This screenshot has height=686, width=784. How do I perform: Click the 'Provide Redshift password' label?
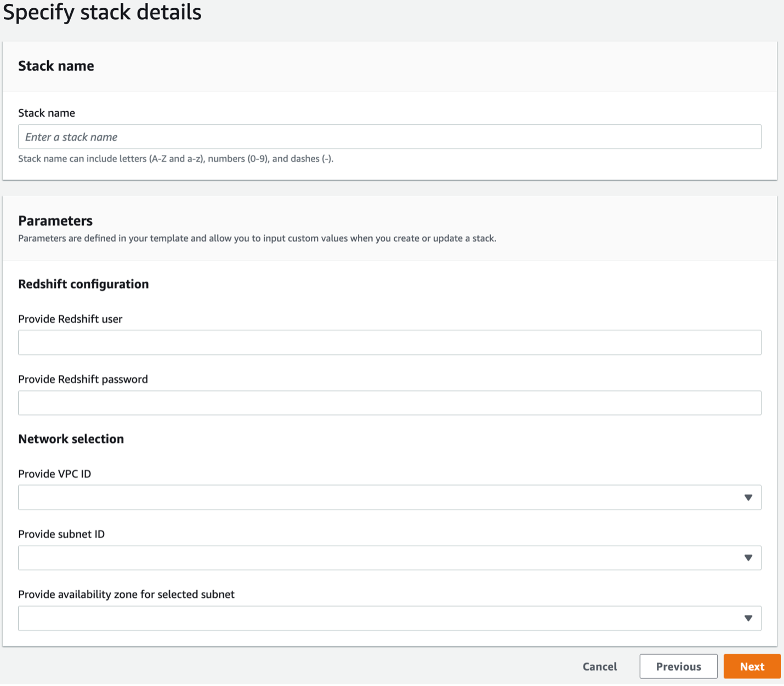[x=83, y=379]
